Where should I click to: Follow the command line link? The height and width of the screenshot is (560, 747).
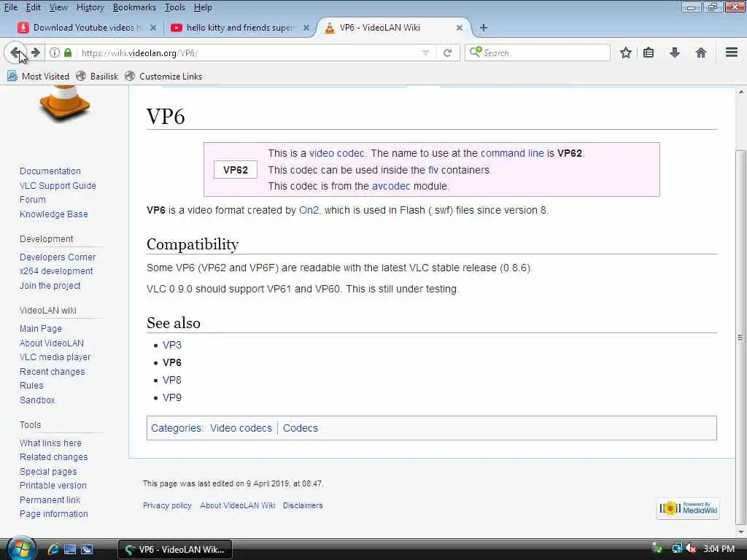click(x=512, y=153)
